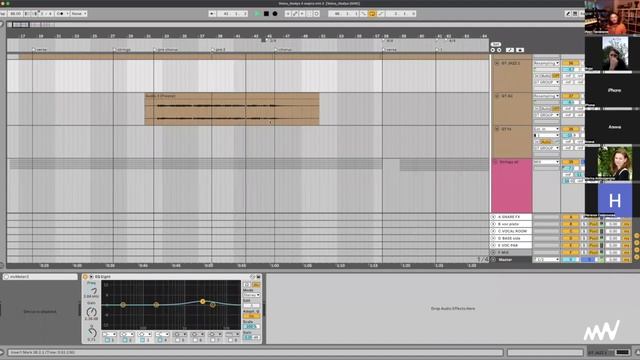The width and height of the screenshot is (640, 360).
Task: Save EQ Eight preset with the disk icon
Action: (x=258, y=277)
